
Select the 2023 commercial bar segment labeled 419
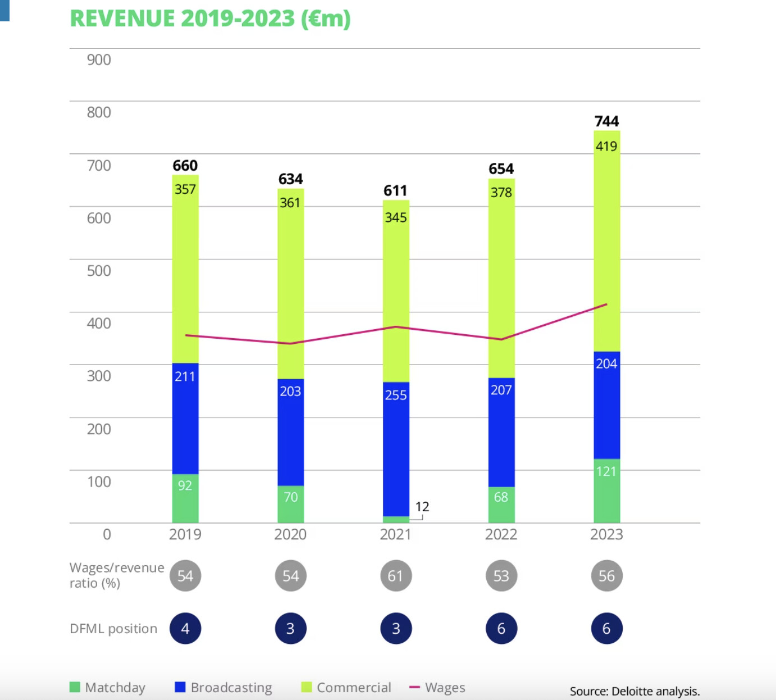click(606, 242)
